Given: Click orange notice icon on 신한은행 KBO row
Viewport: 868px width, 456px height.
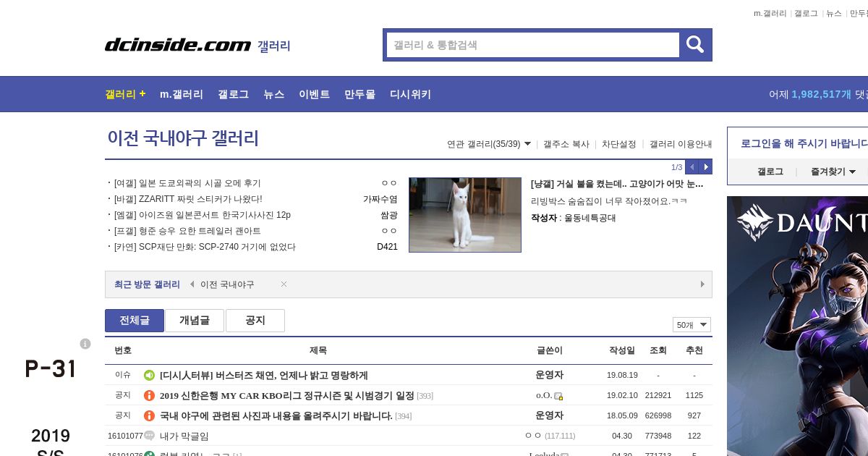Looking at the screenshot, I should [x=149, y=395].
